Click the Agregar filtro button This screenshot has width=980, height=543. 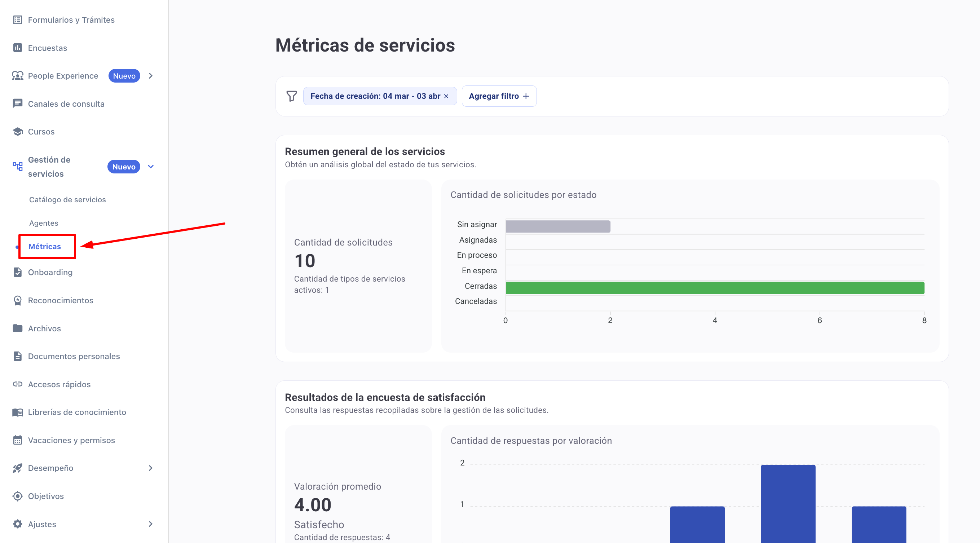click(x=499, y=96)
